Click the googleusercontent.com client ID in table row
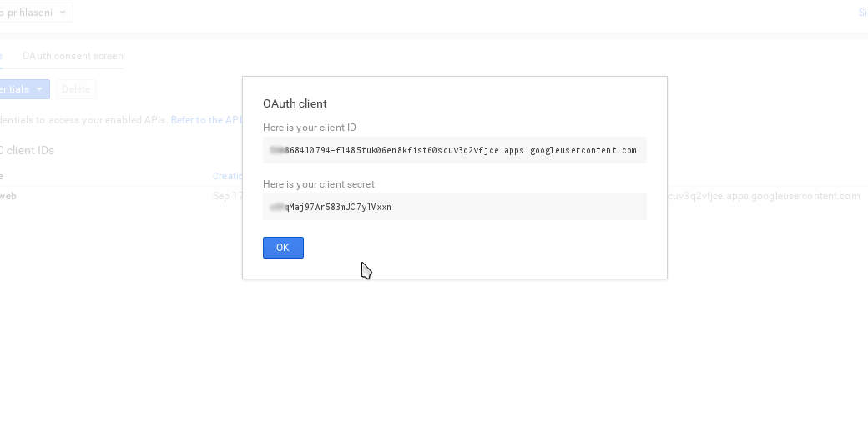868x447 pixels. pos(764,196)
